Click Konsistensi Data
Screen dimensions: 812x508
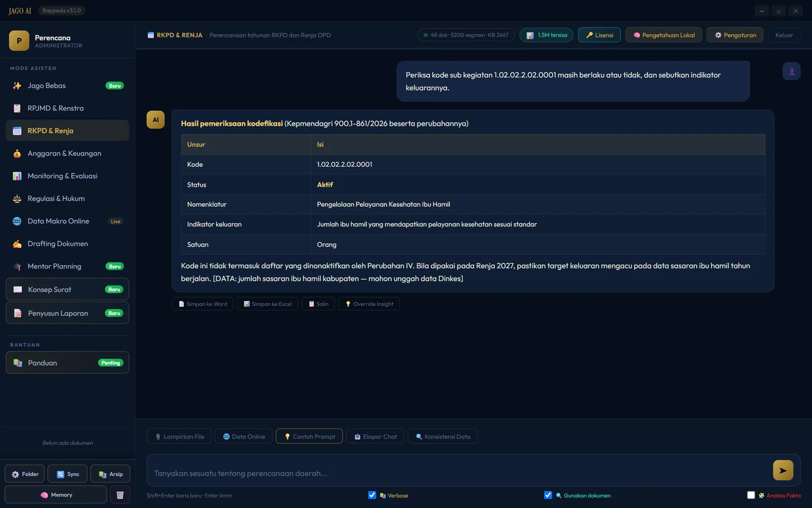[443, 436]
